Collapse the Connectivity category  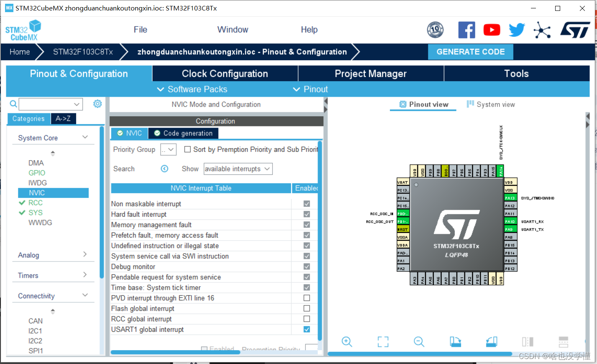(85, 295)
